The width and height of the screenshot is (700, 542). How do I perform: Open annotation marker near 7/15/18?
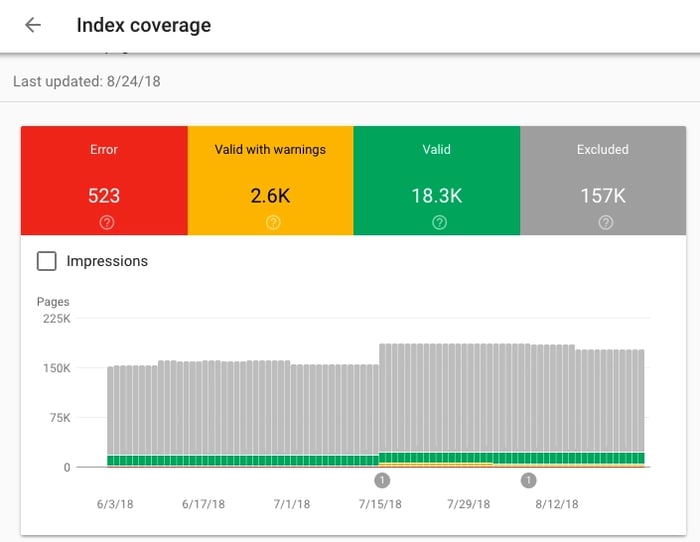382,481
